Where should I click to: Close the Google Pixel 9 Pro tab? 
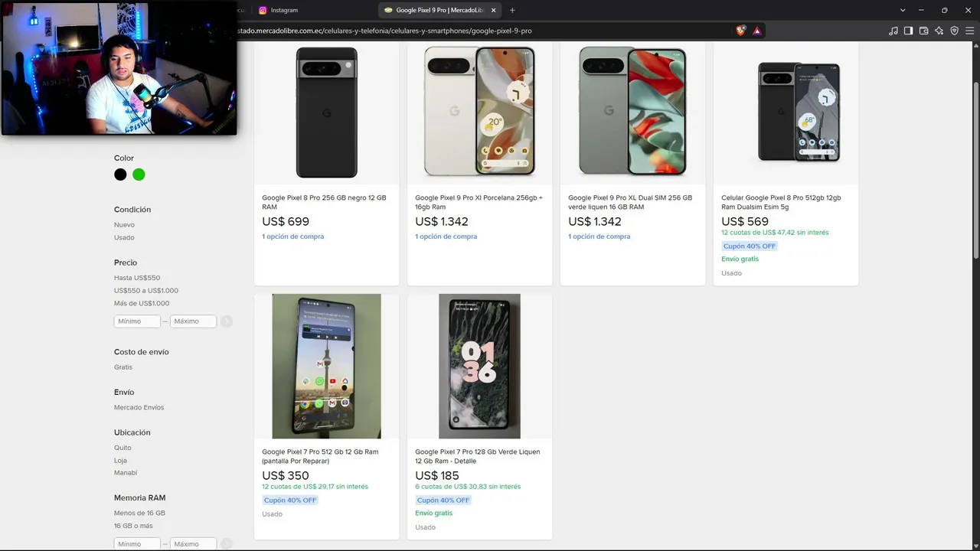click(x=494, y=10)
